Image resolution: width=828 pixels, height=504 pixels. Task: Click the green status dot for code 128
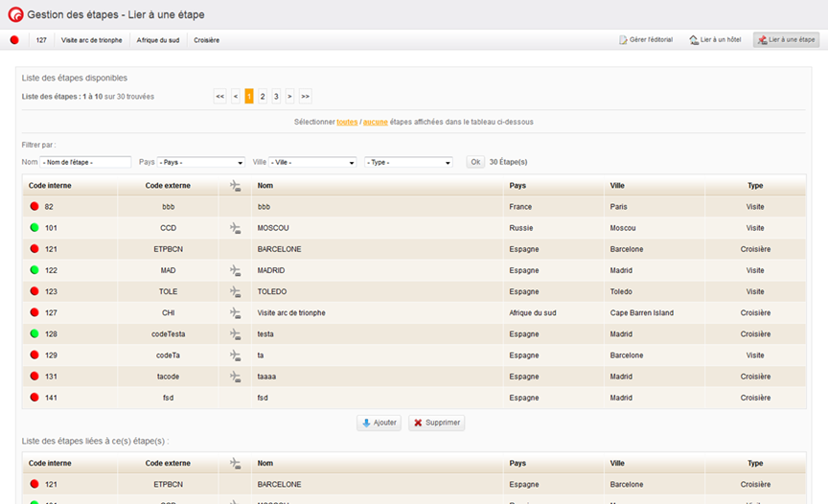34,333
